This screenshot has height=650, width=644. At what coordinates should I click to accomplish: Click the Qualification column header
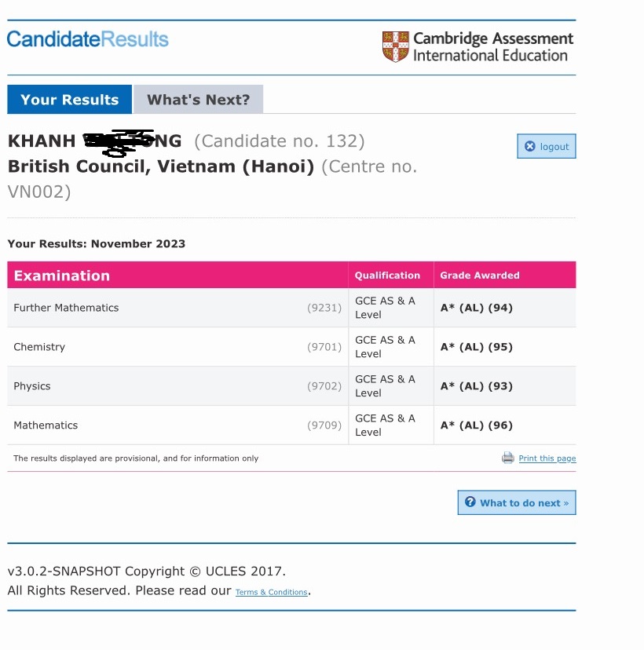[387, 276]
